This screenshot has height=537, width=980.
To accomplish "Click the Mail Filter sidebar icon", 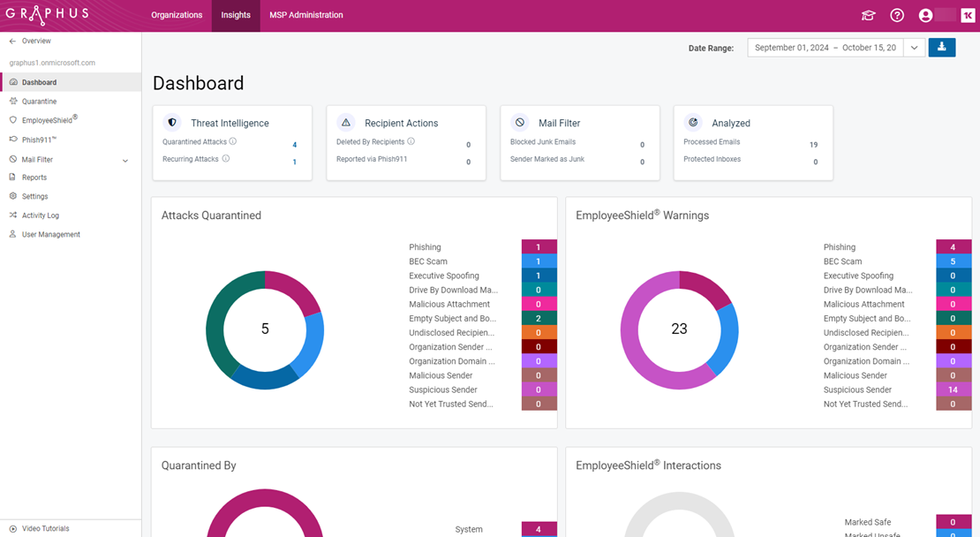I will (13, 159).
